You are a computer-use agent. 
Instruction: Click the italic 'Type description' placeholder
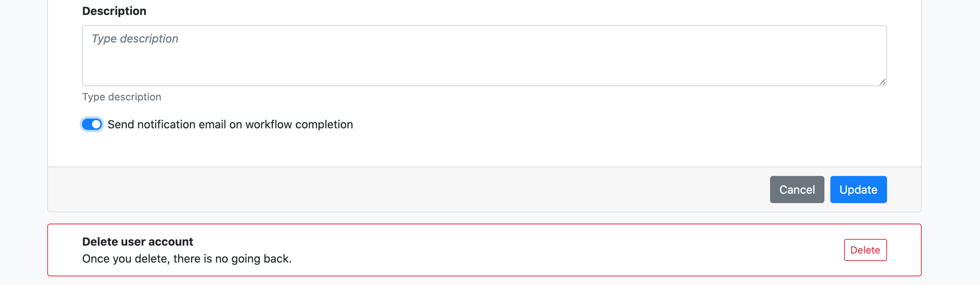tap(135, 39)
